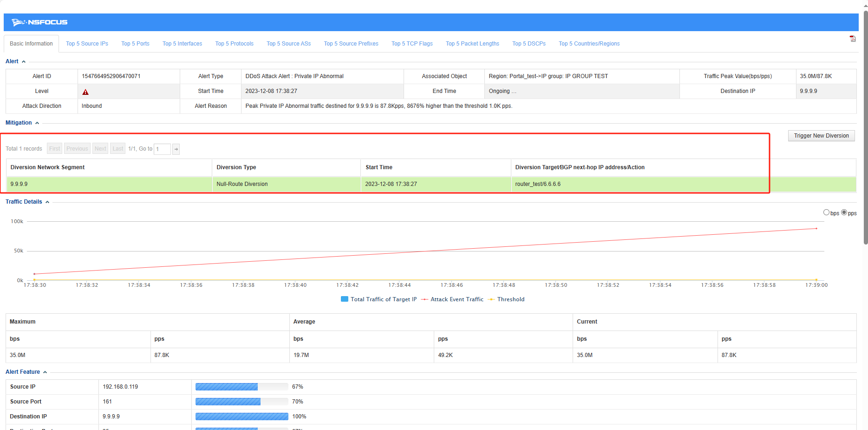The image size is (868, 430).
Task: Export report using the PDF icon
Action: 853,39
